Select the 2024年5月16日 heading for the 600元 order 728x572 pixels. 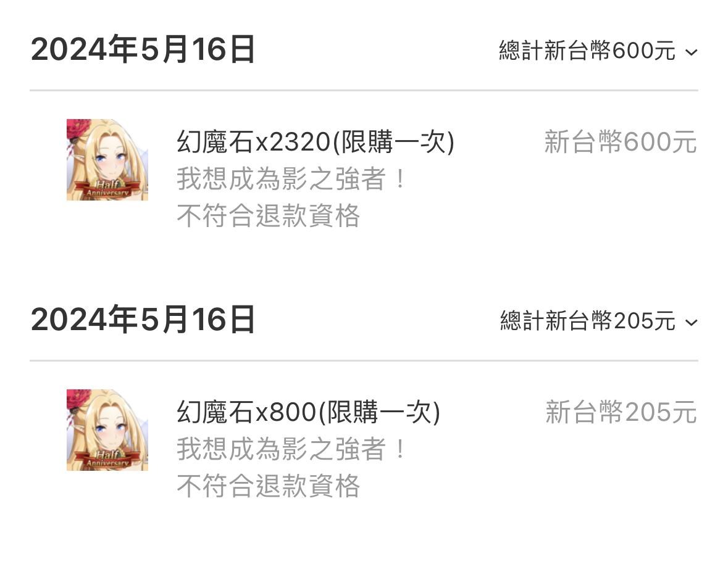tap(143, 49)
